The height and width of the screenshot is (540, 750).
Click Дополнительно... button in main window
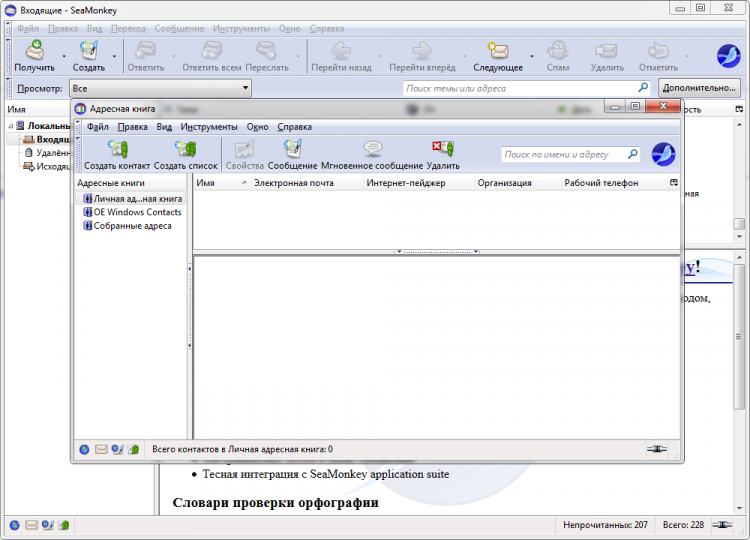(699, 88)
